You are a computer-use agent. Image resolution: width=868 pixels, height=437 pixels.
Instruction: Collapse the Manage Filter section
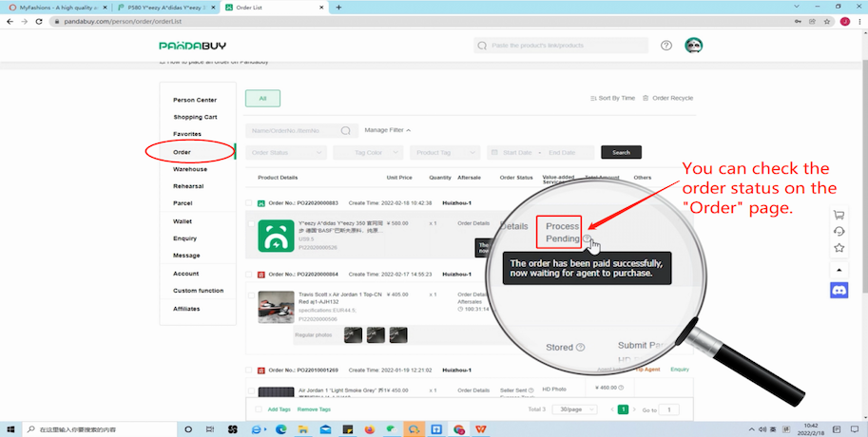pyautogui.click(x=388, y=130)
